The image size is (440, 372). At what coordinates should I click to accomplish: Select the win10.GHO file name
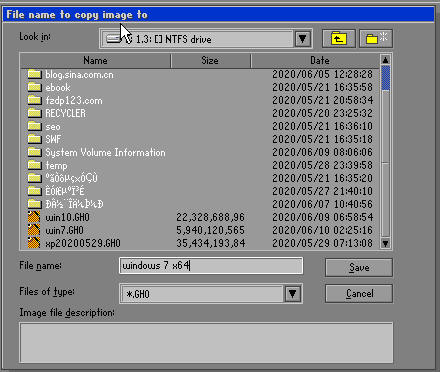coord(67,217)
